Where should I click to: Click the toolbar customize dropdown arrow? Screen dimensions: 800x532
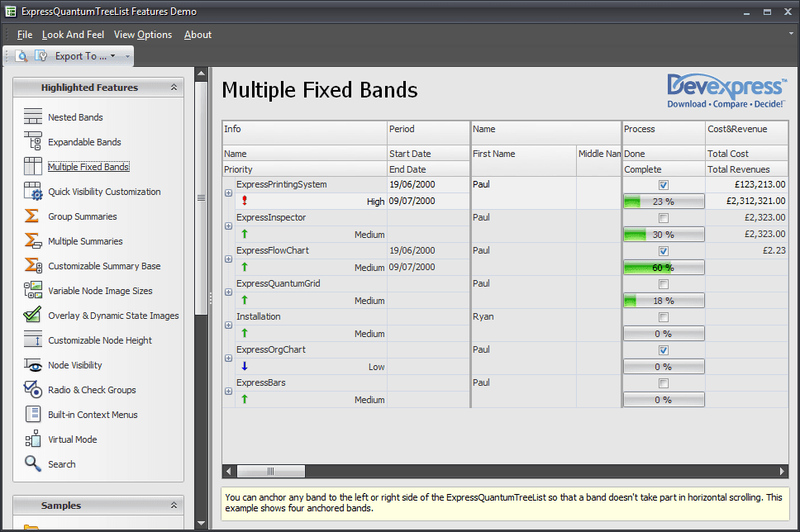(x=127, y=56)
